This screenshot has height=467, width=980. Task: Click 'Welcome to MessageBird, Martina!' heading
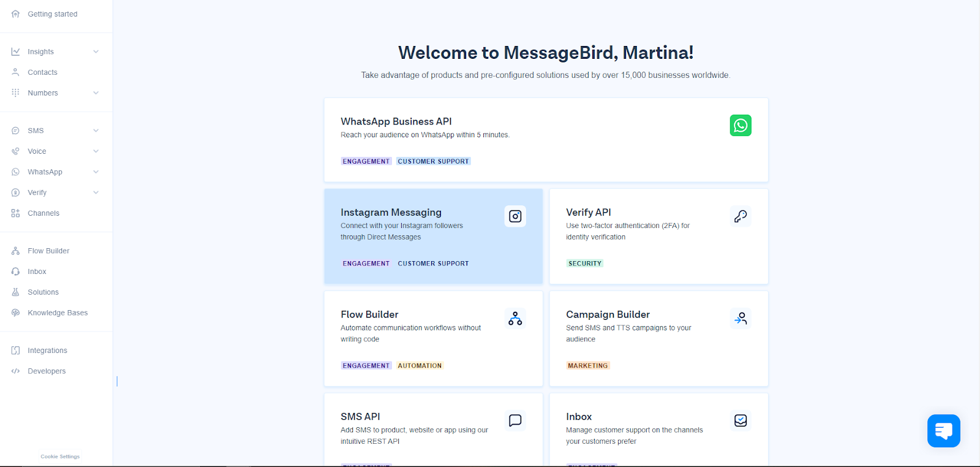tap(546, 53)
